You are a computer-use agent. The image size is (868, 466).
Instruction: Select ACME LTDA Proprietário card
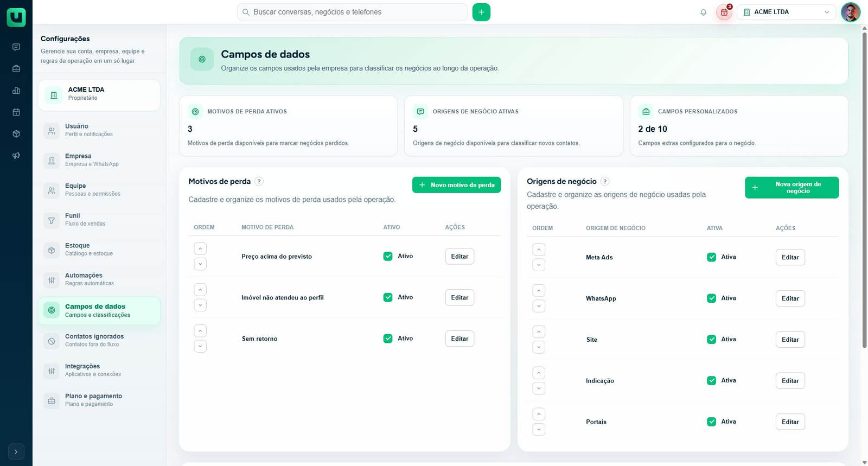click(99, 95)
